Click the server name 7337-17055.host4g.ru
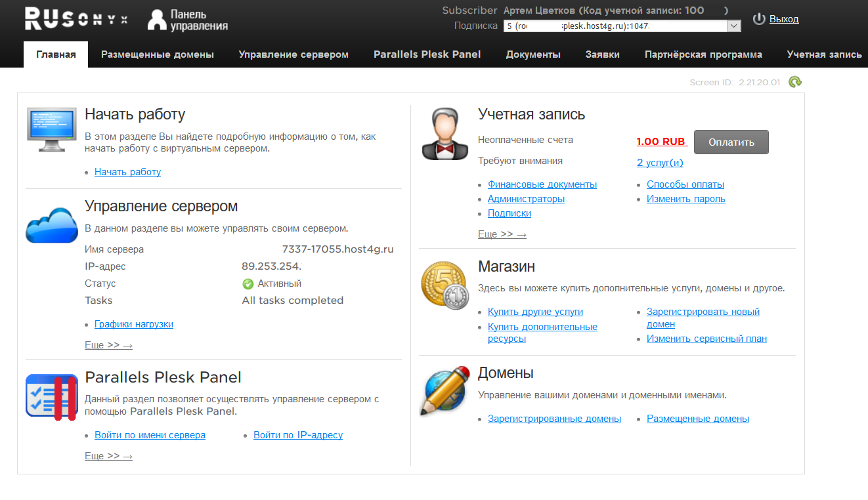The image size is (868, 500). coord(338,249)
